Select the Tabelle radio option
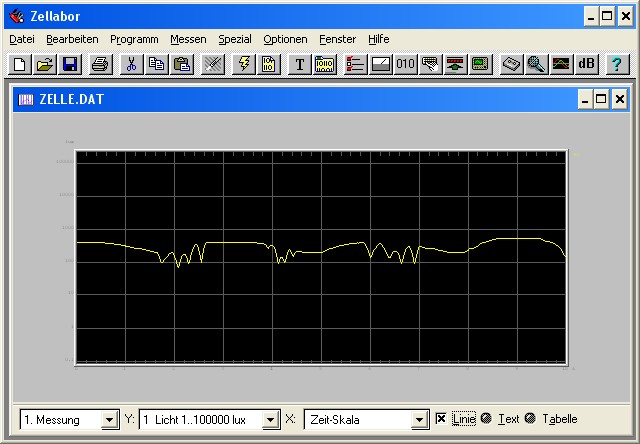 pyautogui.click(x=530, y=419)
